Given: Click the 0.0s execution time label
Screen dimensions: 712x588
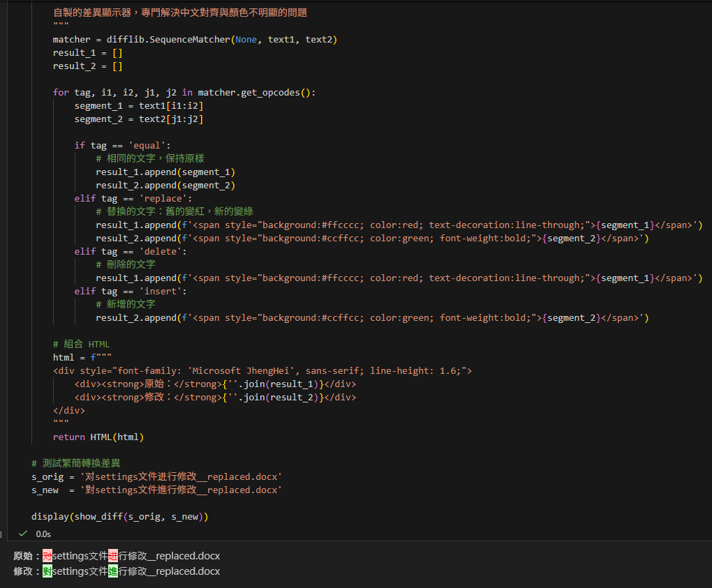Looking at the screenshot, I should (43, 534).
